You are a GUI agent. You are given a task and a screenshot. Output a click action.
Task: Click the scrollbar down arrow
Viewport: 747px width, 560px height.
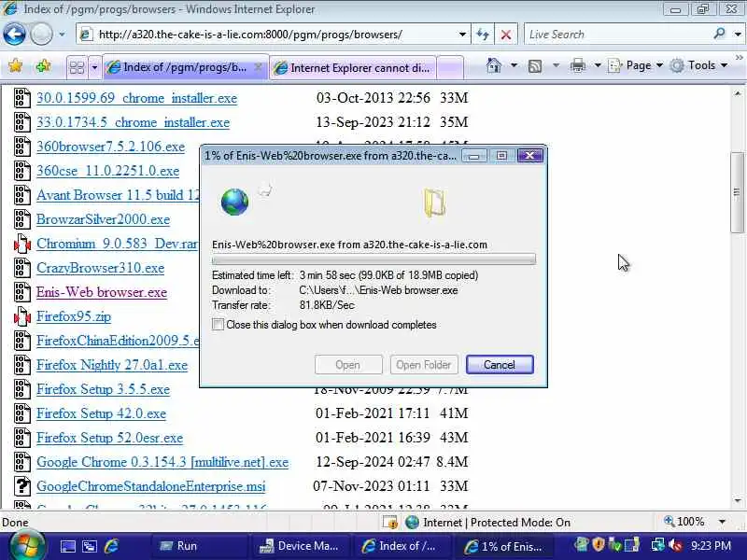pos(738,501)
